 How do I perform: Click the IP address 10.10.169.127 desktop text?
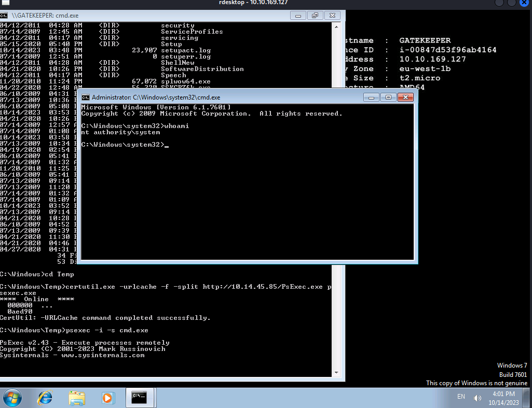[x=432, y=59]
